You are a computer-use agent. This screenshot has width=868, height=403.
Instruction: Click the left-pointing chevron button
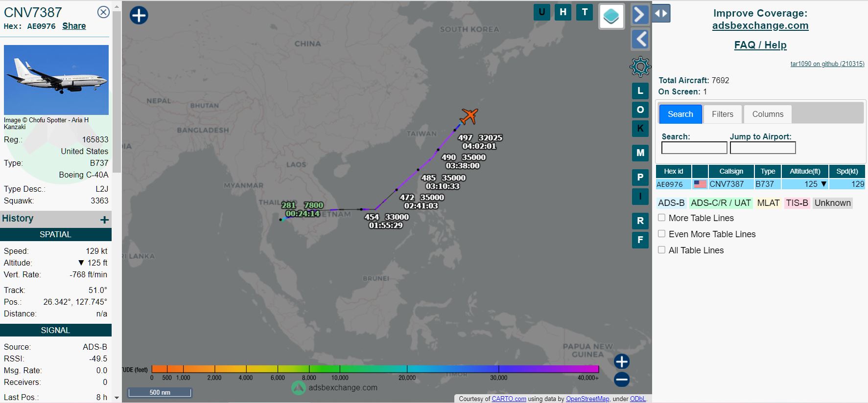[640, 39]
